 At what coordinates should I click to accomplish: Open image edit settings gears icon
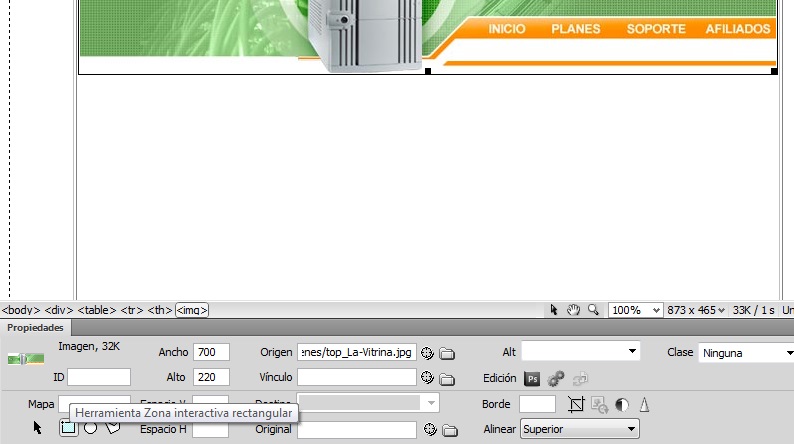coord(556,379)
